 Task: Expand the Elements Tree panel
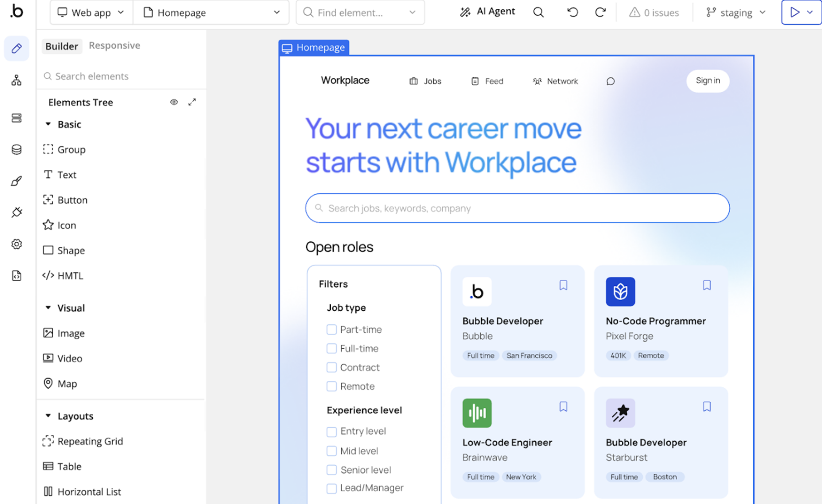click(192, 102)
